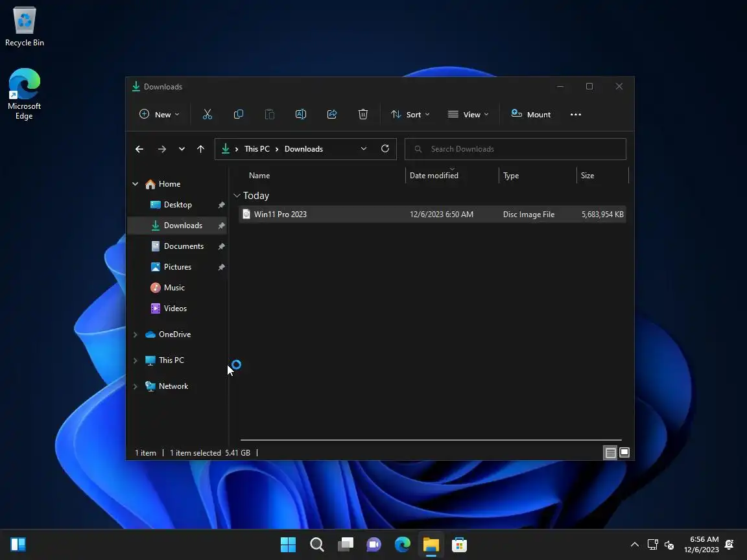Open recent locations dropdown arrow

coord(182,149)
